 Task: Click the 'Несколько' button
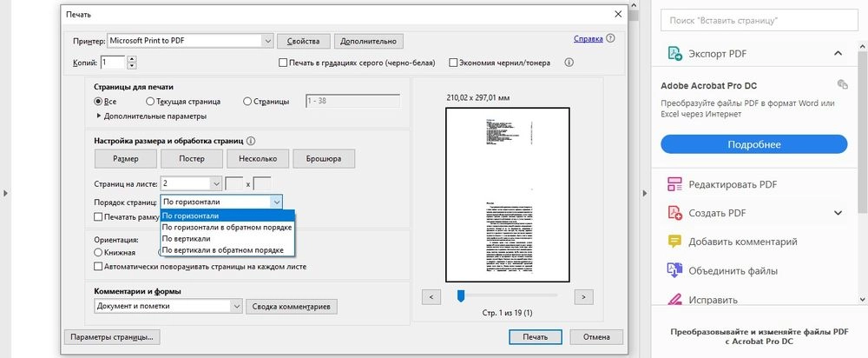point(258,158)
